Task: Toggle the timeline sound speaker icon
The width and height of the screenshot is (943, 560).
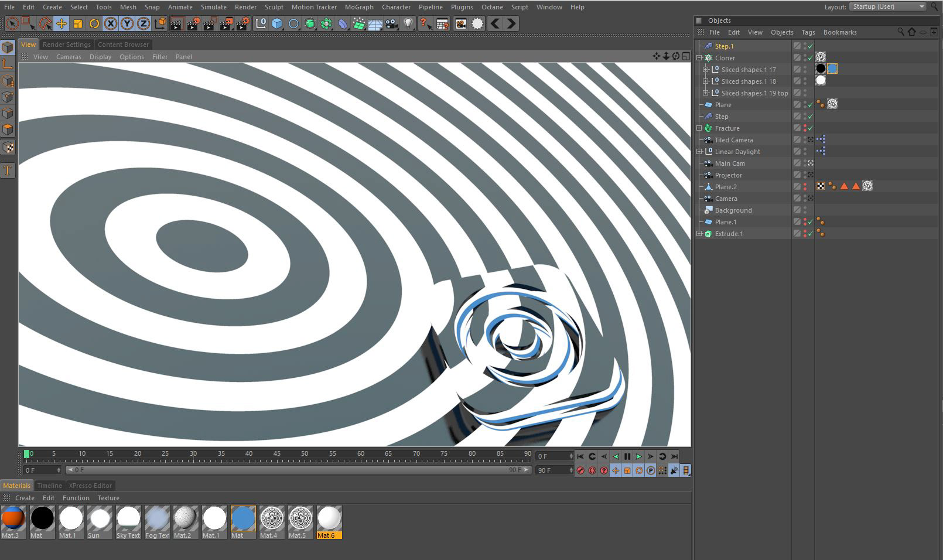Action: click(674, 470)
